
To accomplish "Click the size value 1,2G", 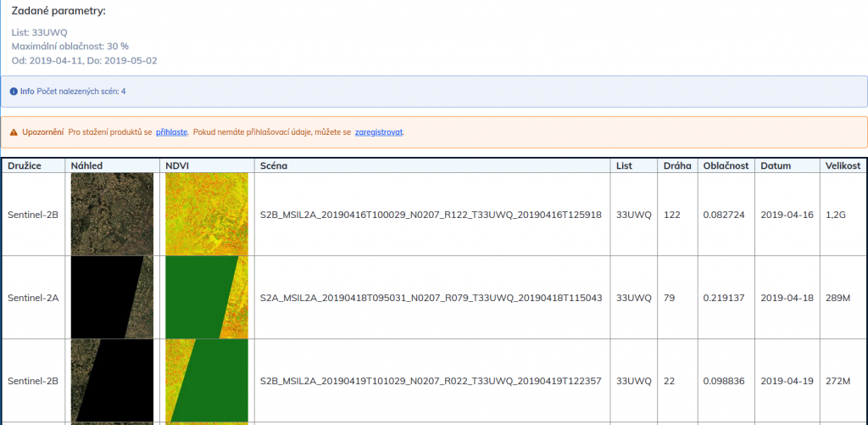I will coord(835,215).
